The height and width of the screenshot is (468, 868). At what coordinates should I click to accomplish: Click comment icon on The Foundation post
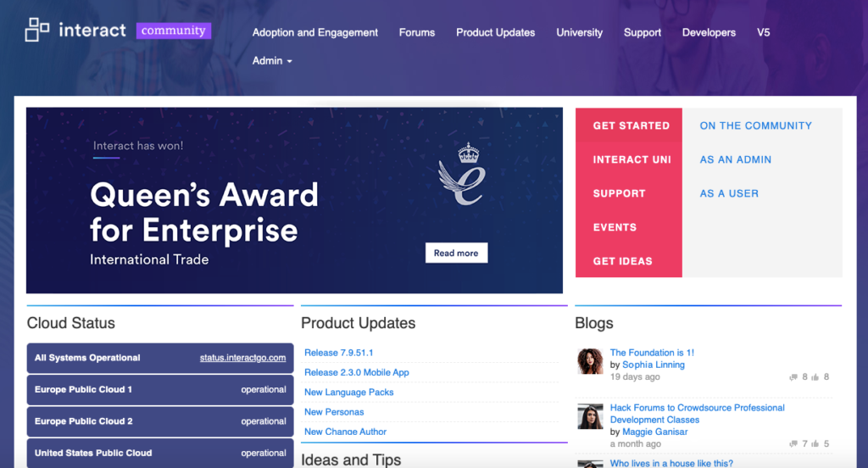[x=793, y=377]
